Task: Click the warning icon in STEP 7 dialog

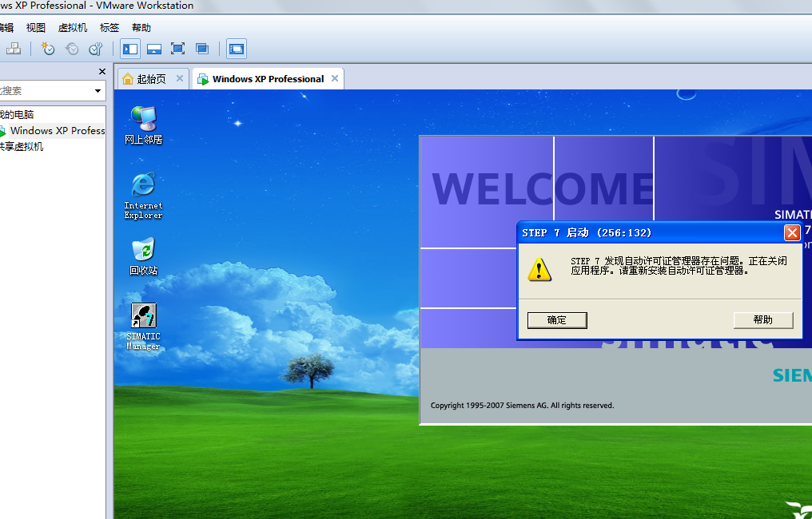Action: pos(539,269)
